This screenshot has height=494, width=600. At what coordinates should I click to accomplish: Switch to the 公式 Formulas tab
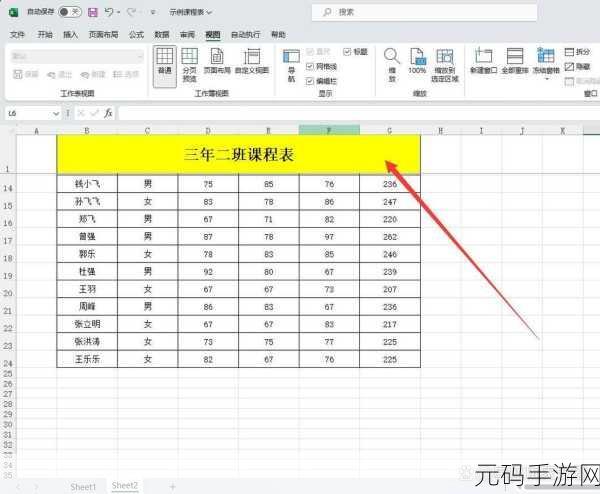tap(136, 35)
